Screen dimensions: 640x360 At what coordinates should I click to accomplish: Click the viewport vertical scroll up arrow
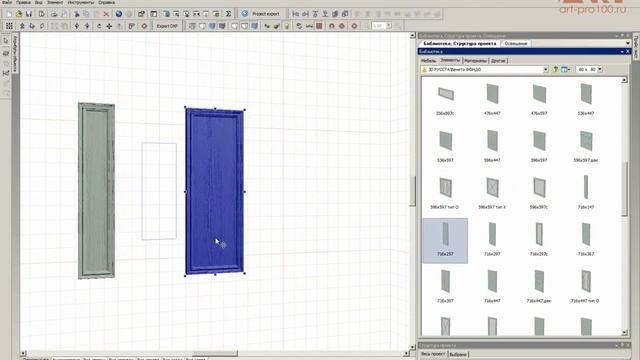click(x=412, y=36)
